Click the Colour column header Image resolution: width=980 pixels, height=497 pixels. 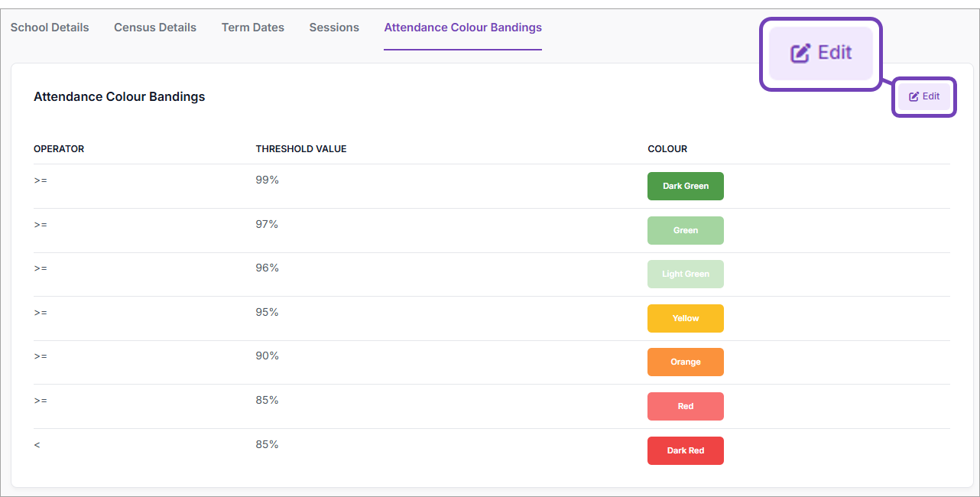667,149
